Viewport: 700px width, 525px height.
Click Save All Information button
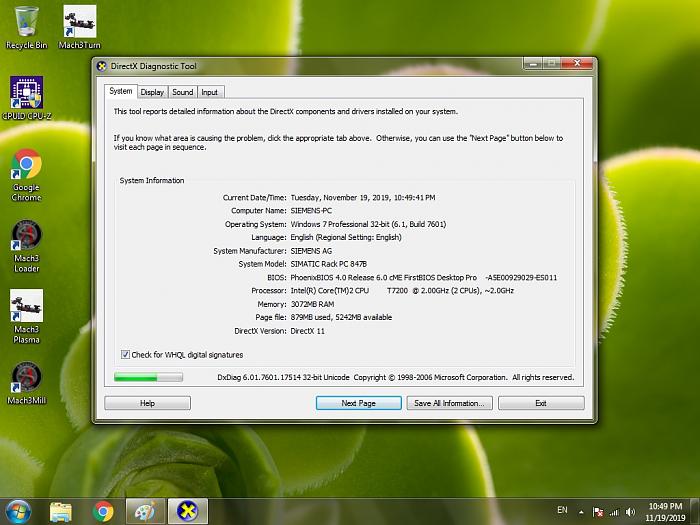[x=449, y=403]
